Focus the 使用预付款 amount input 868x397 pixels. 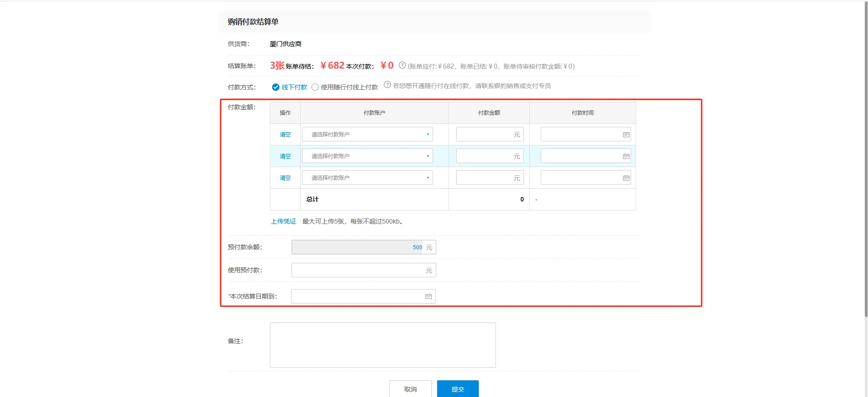pos(358,271)
